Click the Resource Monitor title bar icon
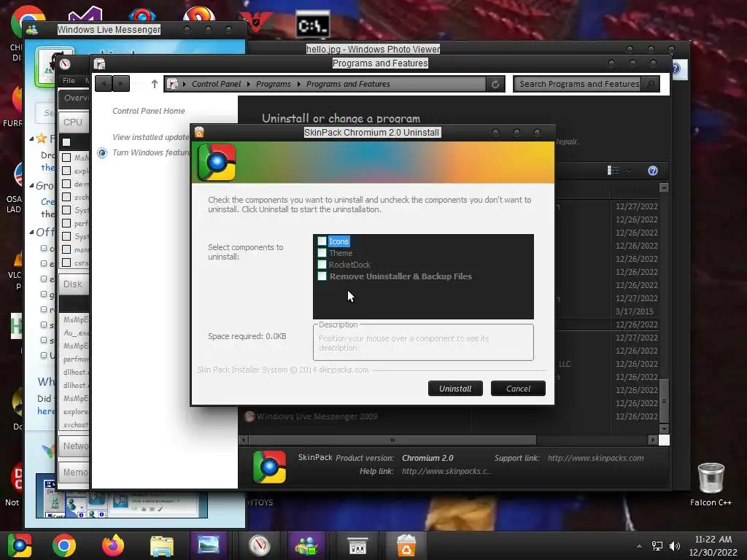 point(65,64)
